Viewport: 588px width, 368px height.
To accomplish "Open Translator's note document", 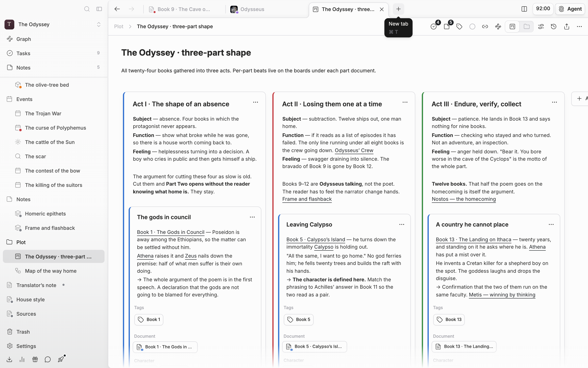I will point(54,285).
